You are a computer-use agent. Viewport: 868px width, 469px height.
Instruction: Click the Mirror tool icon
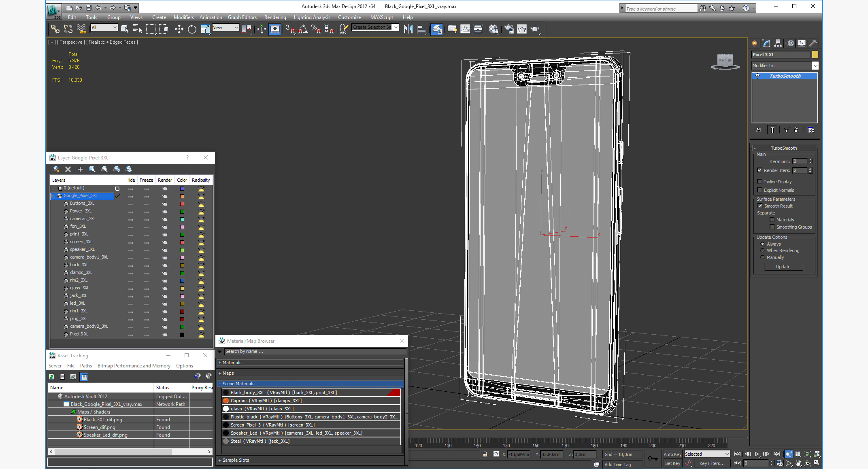(408, 29)
